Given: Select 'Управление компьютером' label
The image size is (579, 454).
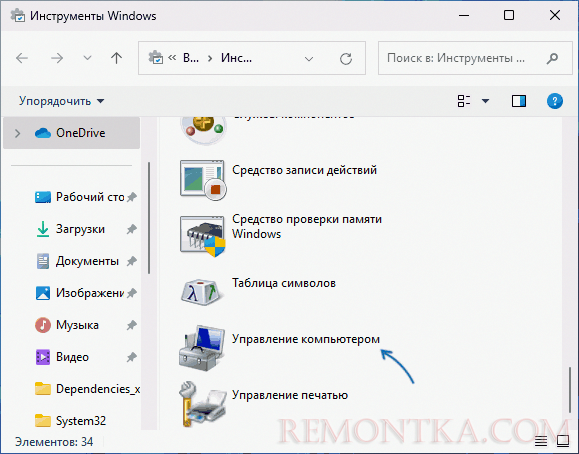Looking at the screenshot, I should pos(305,339).
